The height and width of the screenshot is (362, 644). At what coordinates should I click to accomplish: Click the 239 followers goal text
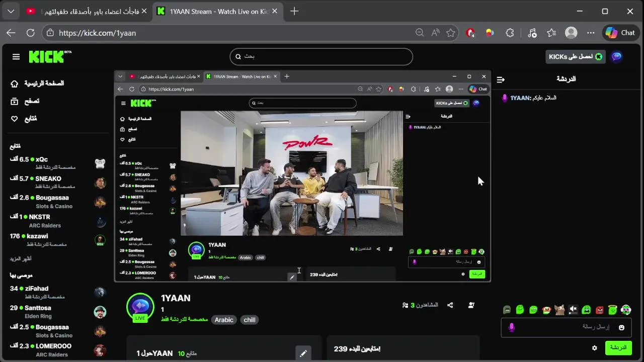(x=357, y=348)
